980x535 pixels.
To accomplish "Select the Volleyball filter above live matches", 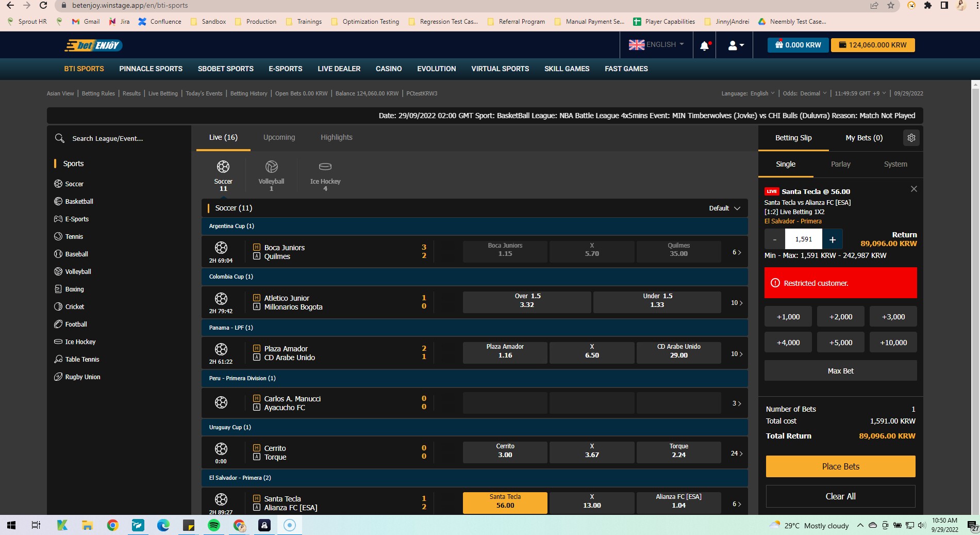I will (271, 174).
